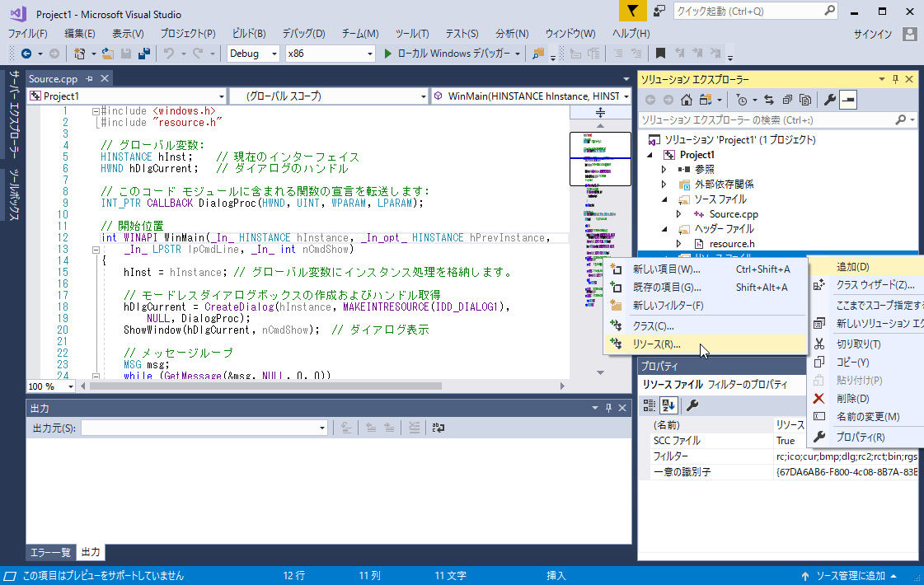924x585 pixels.
Task: Choose リソース(R)... from the submenu
Action: point(706,344)
